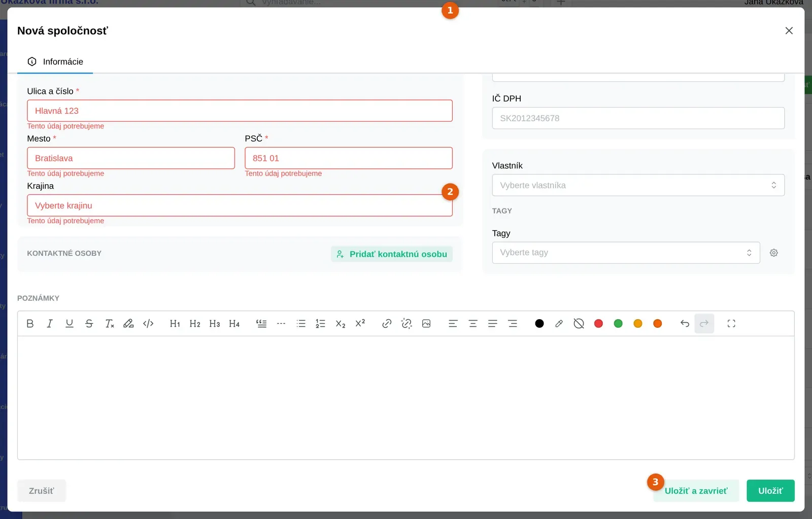Screen dimensions: 812x519
Task: Click Uložiť a zavrieť button
Action: tap(696, 491)
